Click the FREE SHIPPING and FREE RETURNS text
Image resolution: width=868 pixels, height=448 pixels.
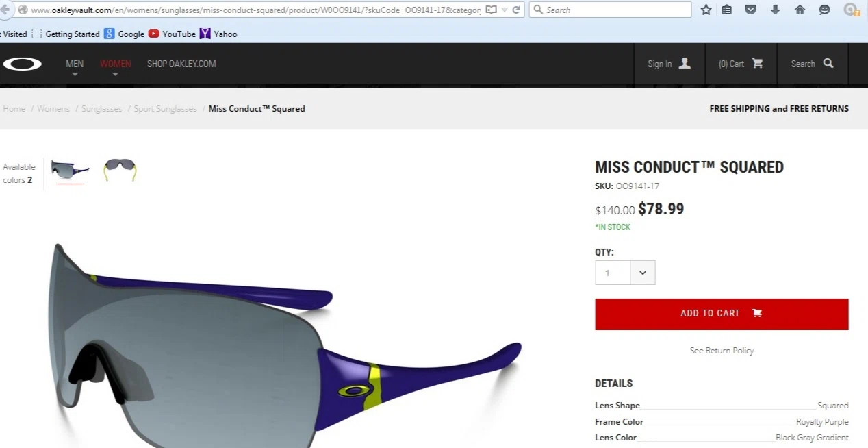pos(779,108)
